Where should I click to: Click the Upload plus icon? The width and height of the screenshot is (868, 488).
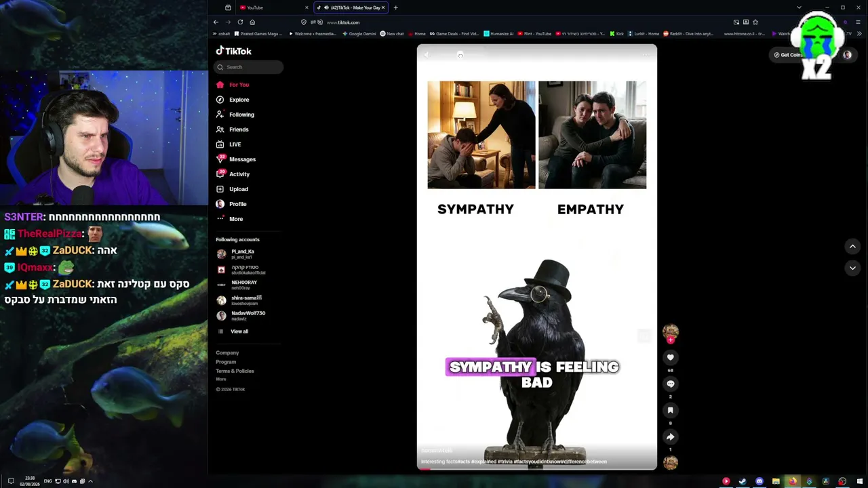click(x=220, y=189)
